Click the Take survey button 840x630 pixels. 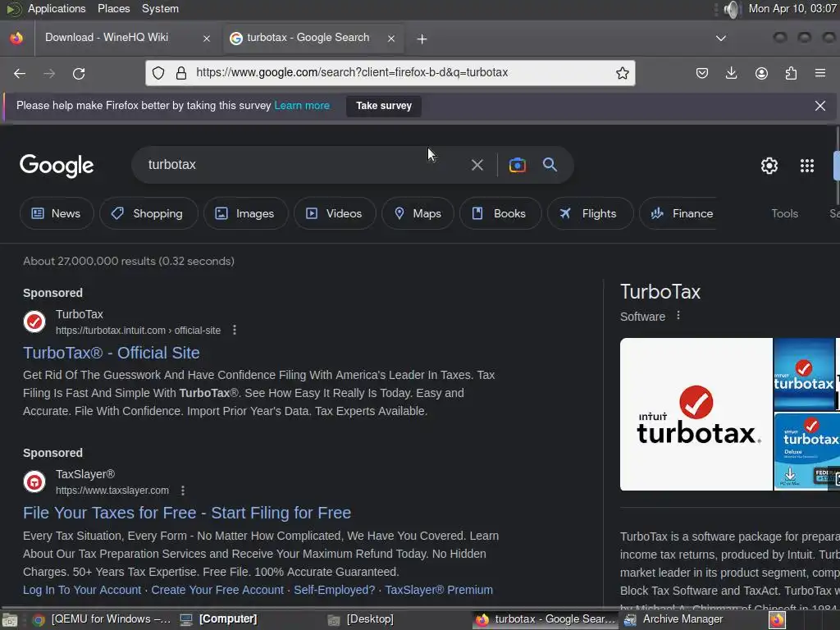click(x=384, y=106)
